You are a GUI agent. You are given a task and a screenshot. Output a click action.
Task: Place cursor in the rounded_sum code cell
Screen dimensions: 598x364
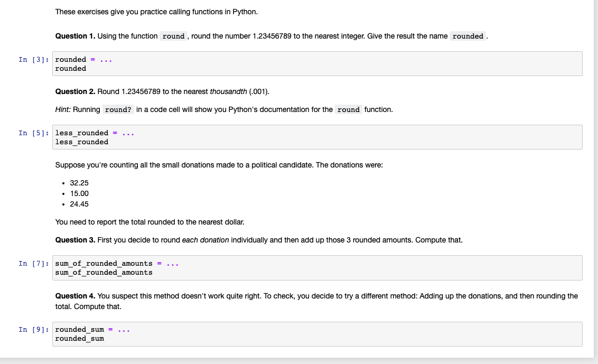(317, 334)
